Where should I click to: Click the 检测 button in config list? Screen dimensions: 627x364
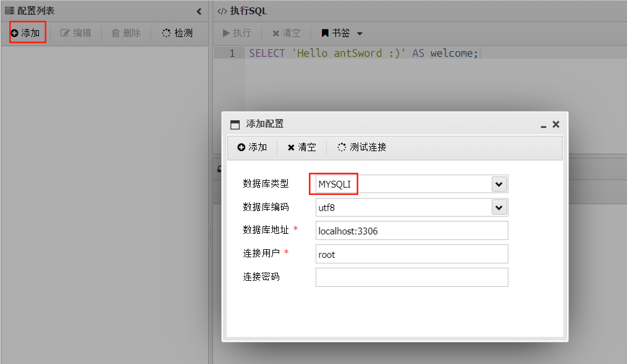coord(177,33)
